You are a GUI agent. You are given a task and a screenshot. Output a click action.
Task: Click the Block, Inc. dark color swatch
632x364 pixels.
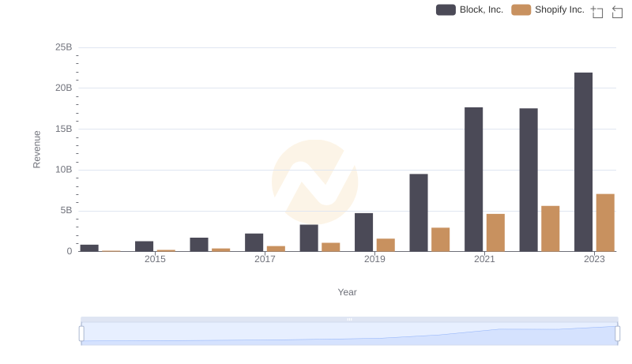click(446, 9)
